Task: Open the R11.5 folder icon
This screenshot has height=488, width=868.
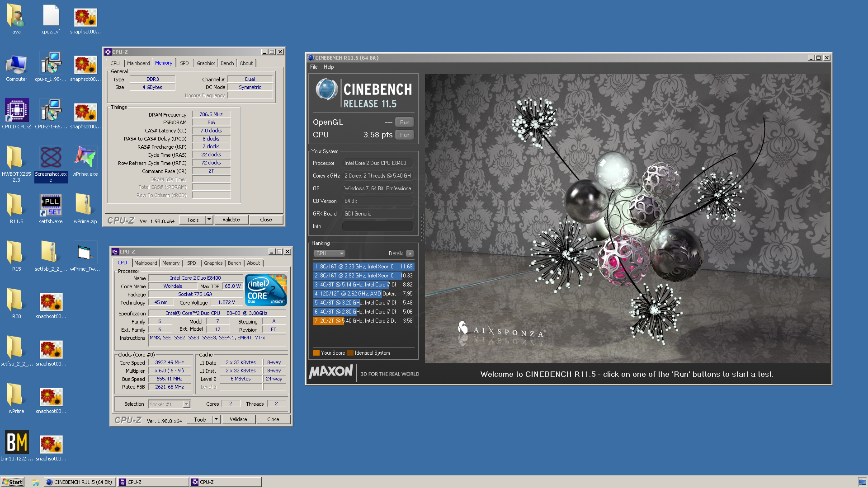Action: (x=16, y=209)
